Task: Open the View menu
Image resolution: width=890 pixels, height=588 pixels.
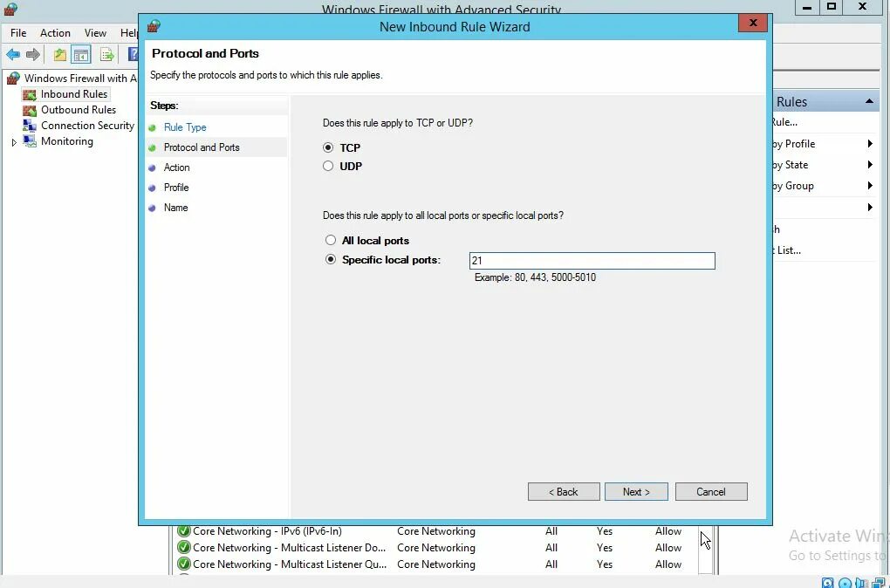Action: click(x=95, y=33)
